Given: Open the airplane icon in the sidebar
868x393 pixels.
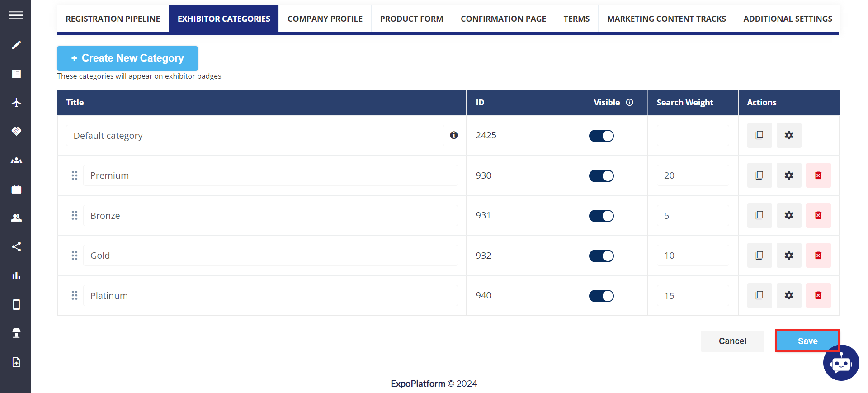Looking at the screenshot, I should point(16,103).
